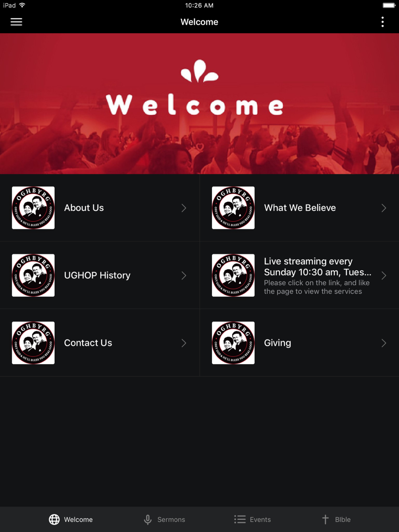The width and height of the screenshot is (399, 532).
Task: Tap the logo thumbnail beside About Us
Action: 33,208
